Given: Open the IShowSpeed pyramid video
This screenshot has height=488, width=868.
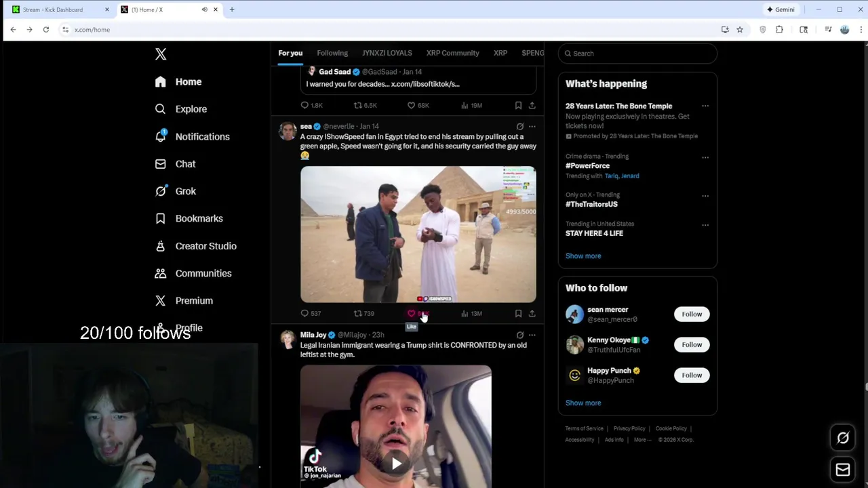Looking at the screenshot, I should click(x=418, y=235).
